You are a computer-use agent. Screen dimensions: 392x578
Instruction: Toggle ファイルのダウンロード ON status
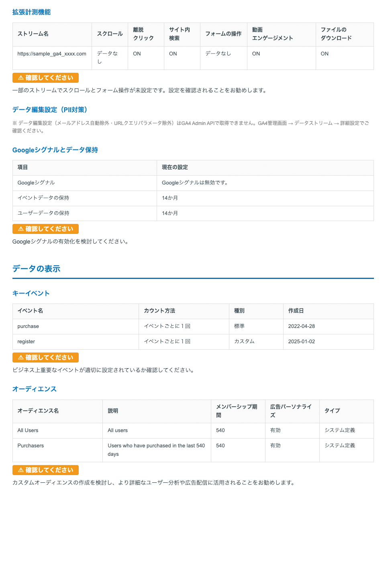(x=324, y=53)
